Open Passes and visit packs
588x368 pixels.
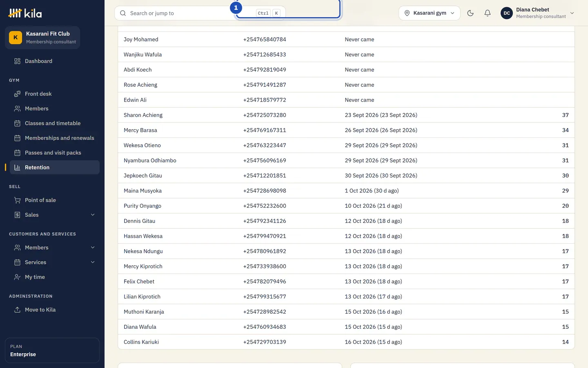coord(55,153)
